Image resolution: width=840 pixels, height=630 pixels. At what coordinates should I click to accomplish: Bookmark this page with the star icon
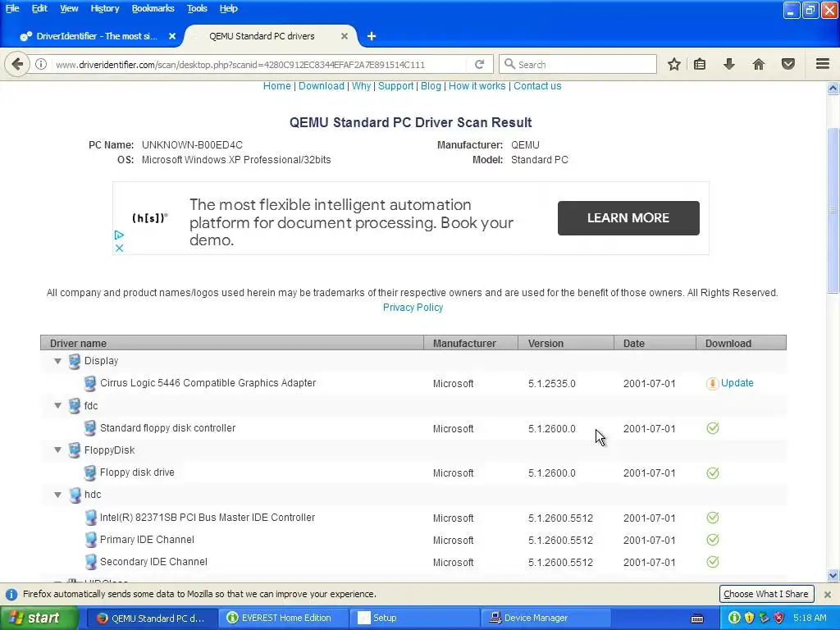coord(674,64)
